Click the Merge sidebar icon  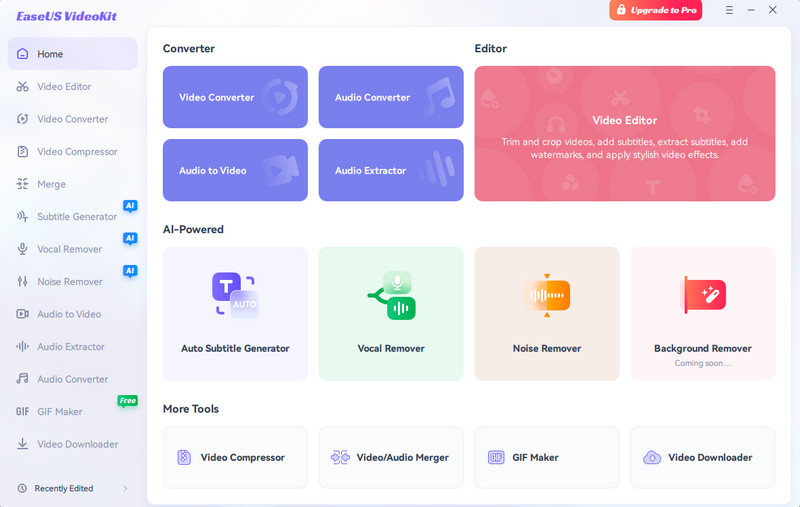[22, 184]
